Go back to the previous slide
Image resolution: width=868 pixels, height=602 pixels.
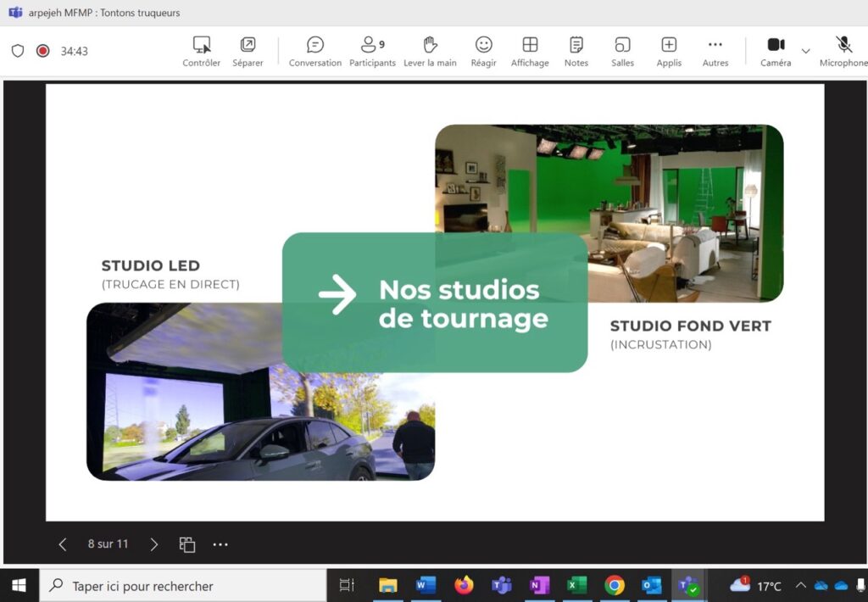(62, 544)
